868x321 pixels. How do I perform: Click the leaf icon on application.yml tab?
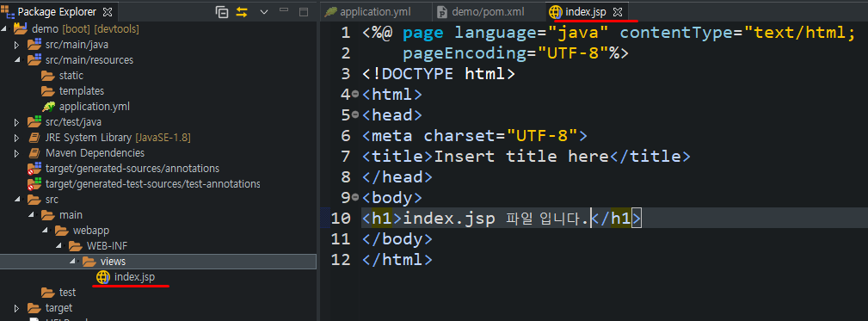tap(331, 12)
